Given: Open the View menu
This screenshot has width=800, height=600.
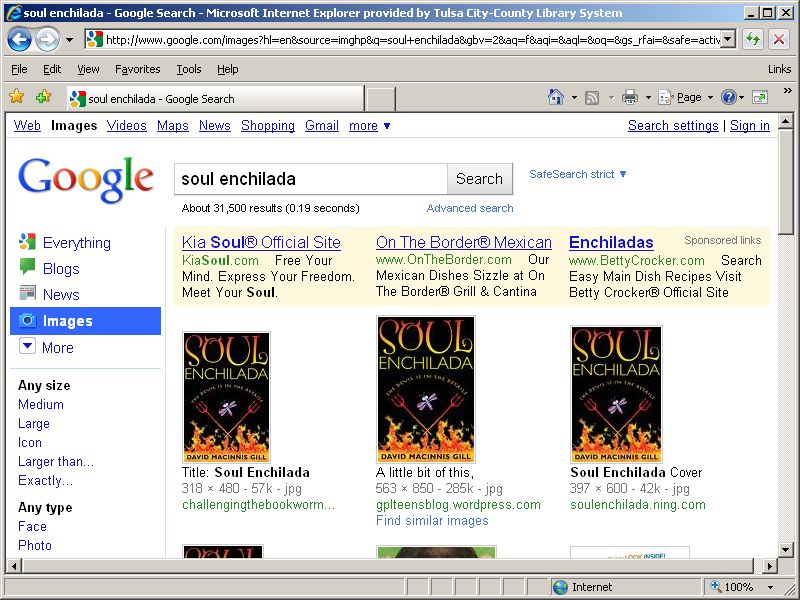Looking at the screenshot, I should point(88,69).
